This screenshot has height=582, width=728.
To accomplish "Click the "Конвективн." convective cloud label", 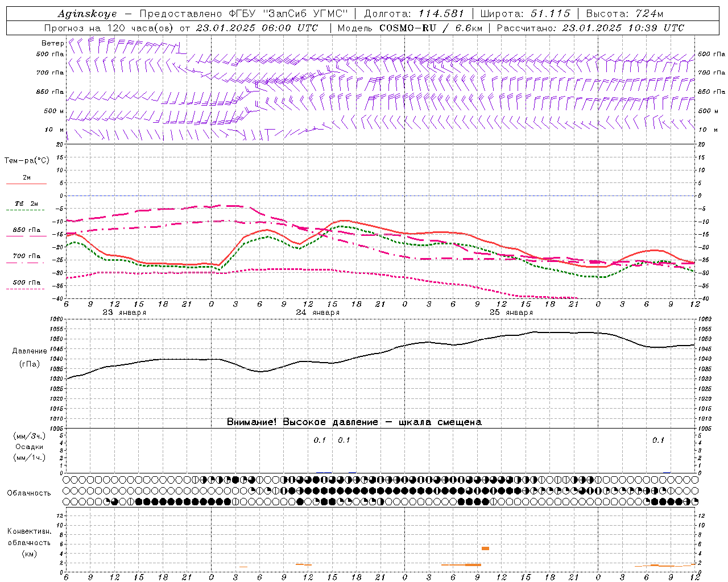I will coord(29,531).
